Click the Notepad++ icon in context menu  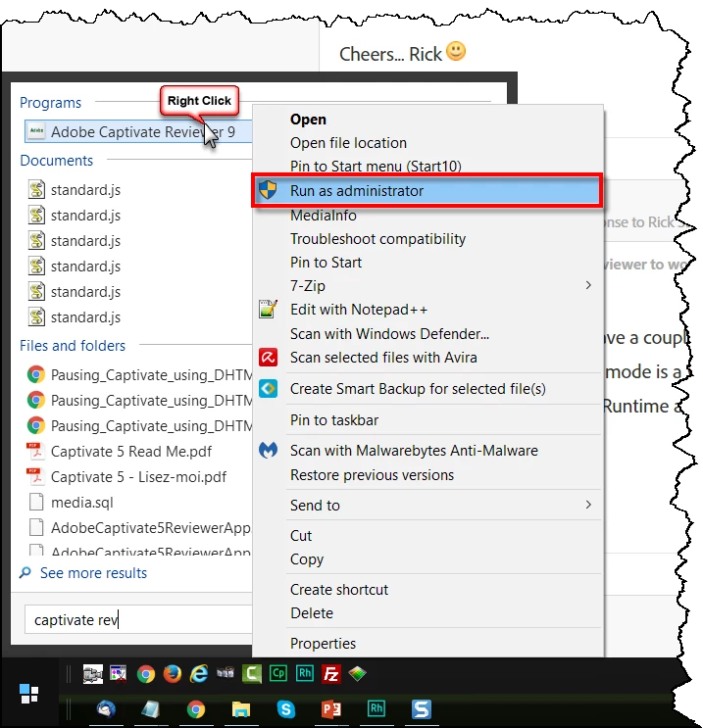(x=268, y=310)
